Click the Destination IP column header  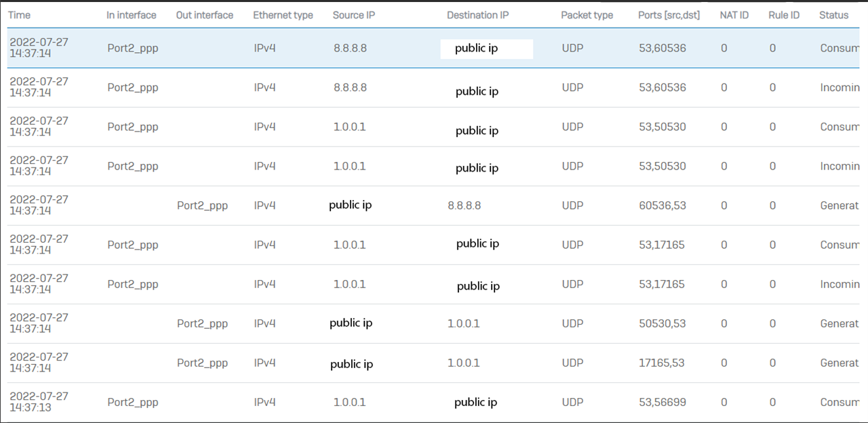coord(478,15)
